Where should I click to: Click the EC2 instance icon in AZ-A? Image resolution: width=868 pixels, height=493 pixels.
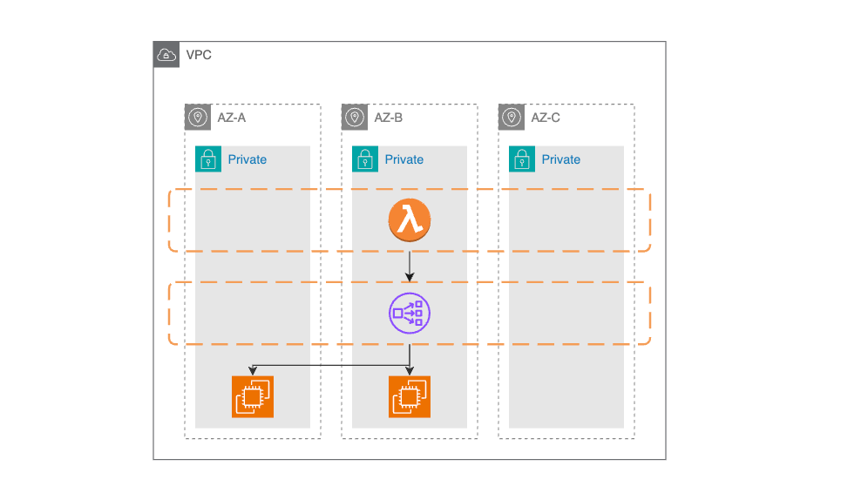(253, 396)
